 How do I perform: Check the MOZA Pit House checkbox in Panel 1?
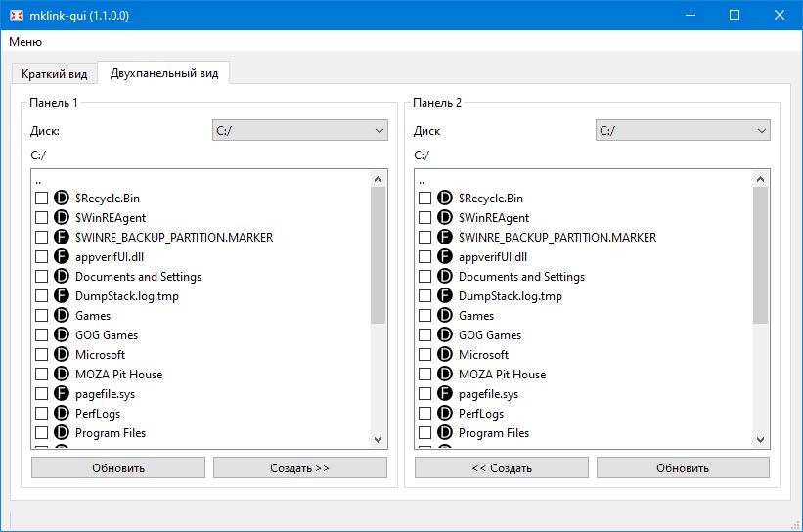tap(41, 374)
